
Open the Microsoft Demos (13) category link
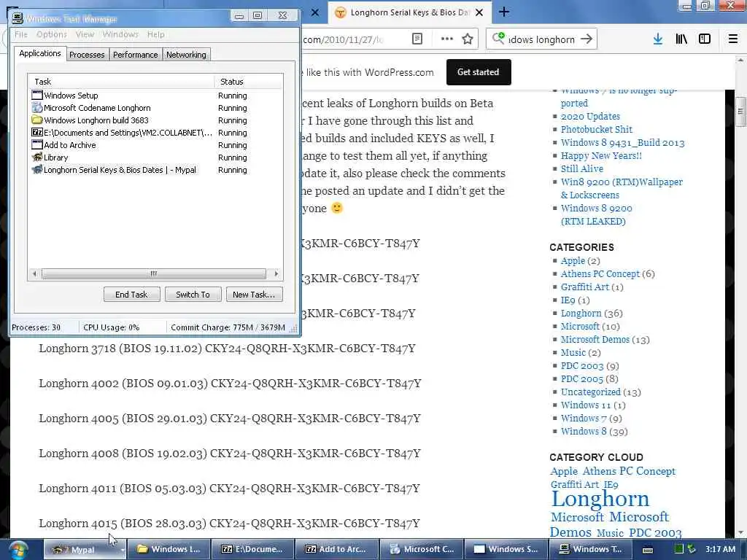click(x=595, y=340)
